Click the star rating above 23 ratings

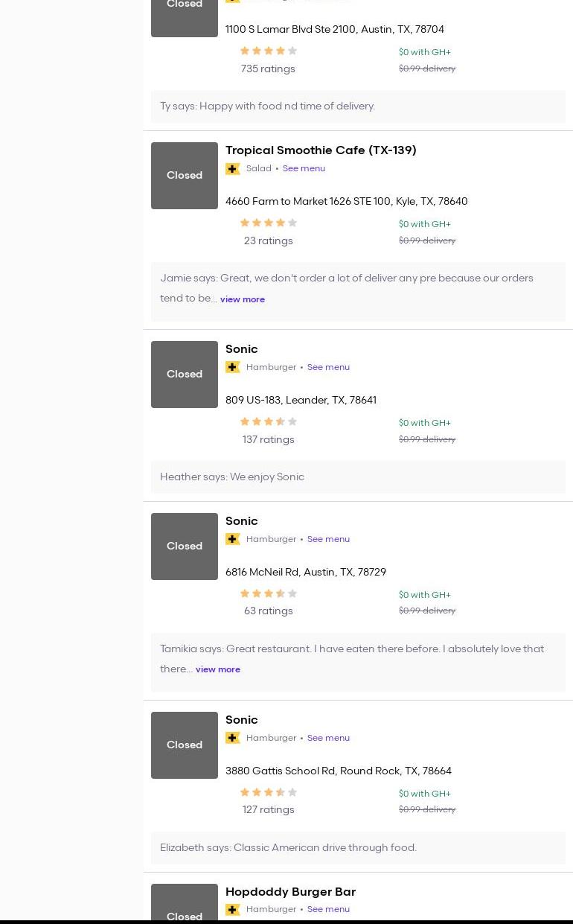(268, 223)
